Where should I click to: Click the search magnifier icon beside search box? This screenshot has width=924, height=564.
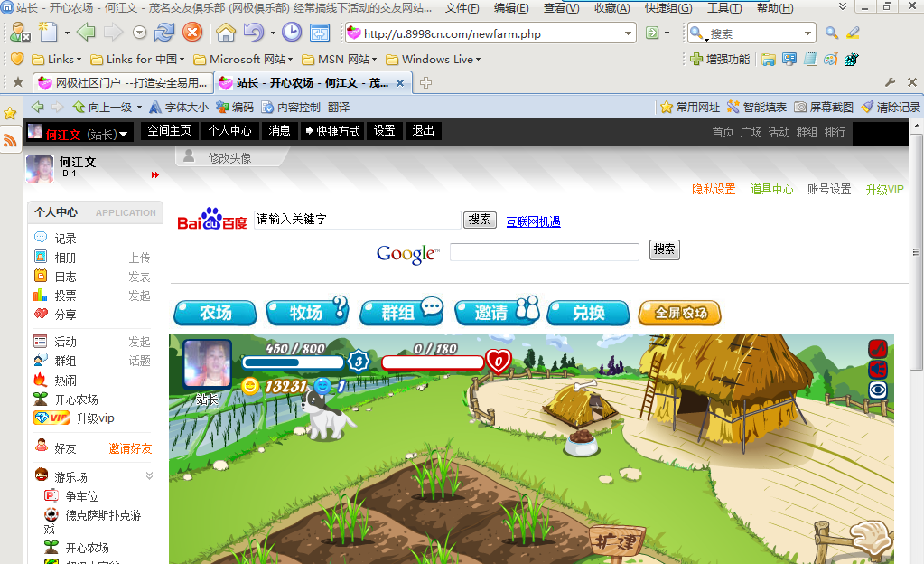[832, 33]
